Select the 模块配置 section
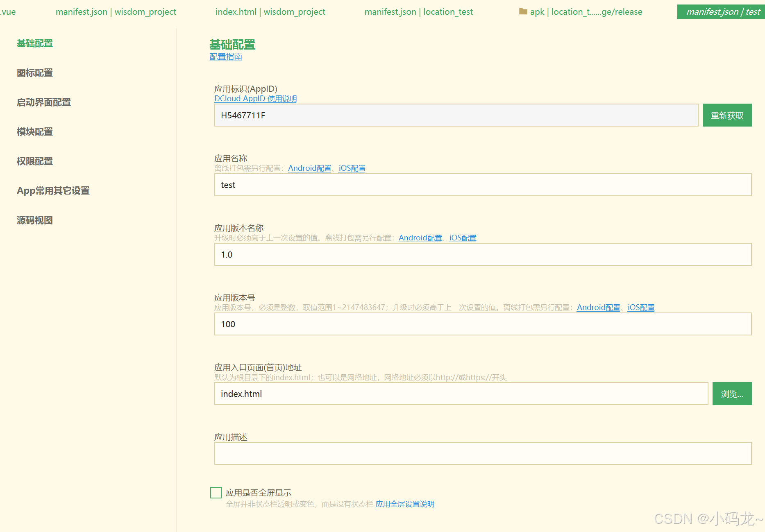Viewport: 765px width, 532px height. click(34, 132)
